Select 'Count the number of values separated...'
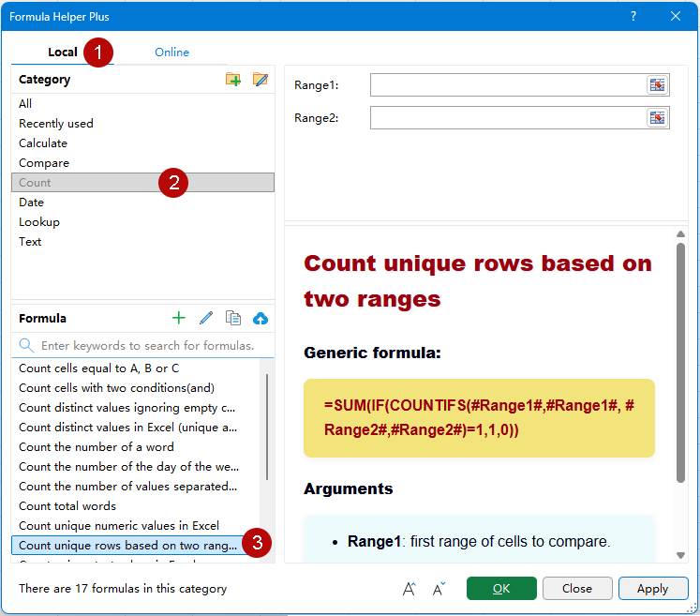Screen dimensions: 700x616 pyautogui.click(x=136, y=486)
